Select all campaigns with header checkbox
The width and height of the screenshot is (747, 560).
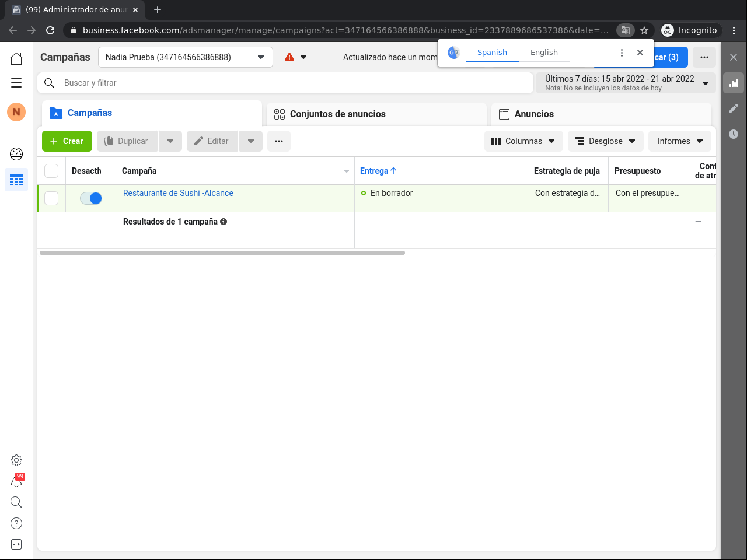[51, 171]
